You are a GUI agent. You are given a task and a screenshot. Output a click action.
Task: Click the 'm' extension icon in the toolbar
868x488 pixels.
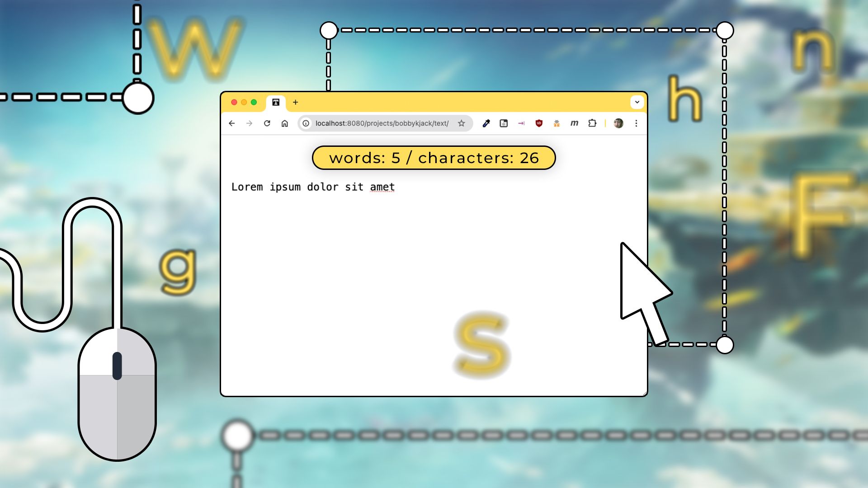[x=575, y=123]
